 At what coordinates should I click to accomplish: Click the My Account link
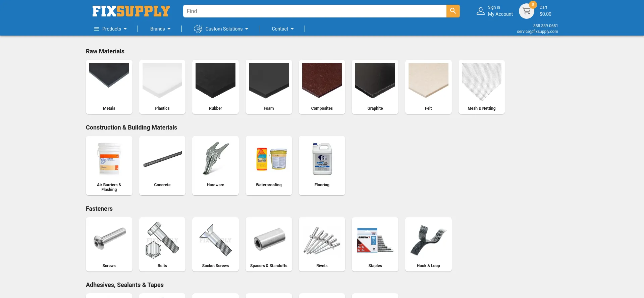click(x=500, y=14)
